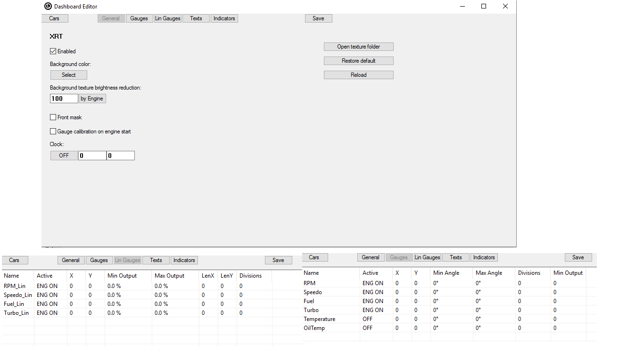The width and height of the screenshot is (644, 362).
Task: Open General tab in the panel listing OilTemp
Action: (371, 257)
